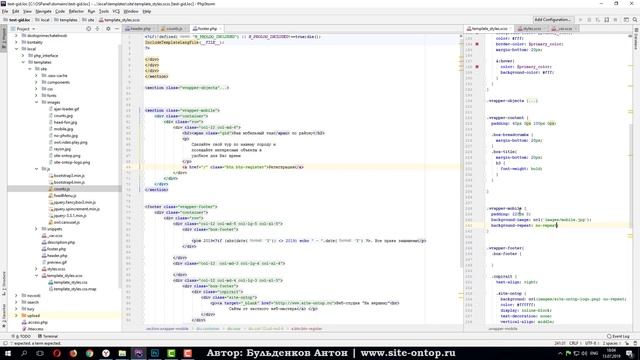640x360 pixels.
Task: Open the Windows Start menu
Action: (8, 353)
